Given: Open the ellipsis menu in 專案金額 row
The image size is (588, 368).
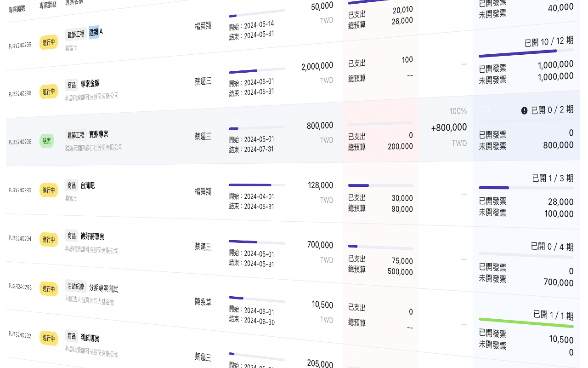Looking at the screenshot, I should (464, 64).
